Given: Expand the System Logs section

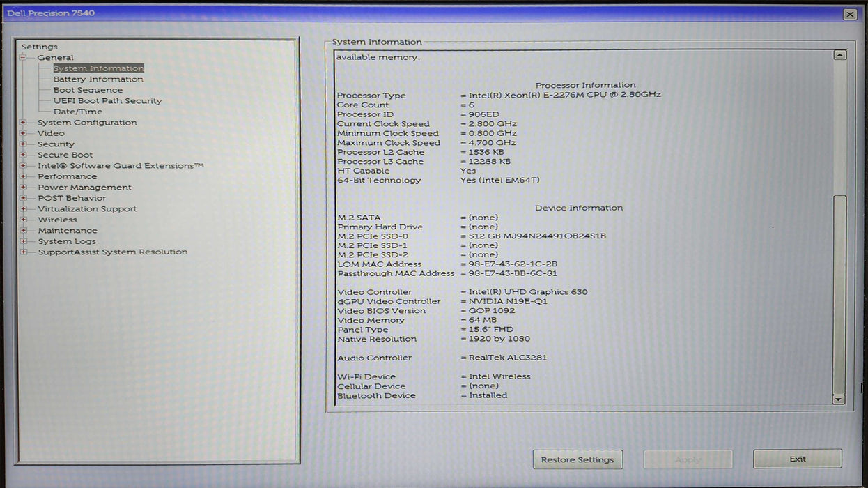Looking at the screenshot, I should tap(22, 241).
